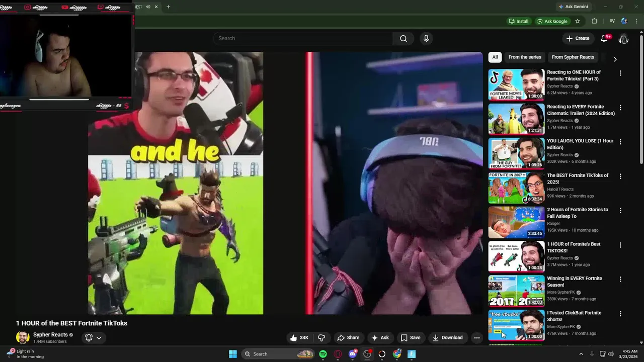Open Light rain weather widget
This screenshot has height=362, width=644.
(x=26, y=354)
